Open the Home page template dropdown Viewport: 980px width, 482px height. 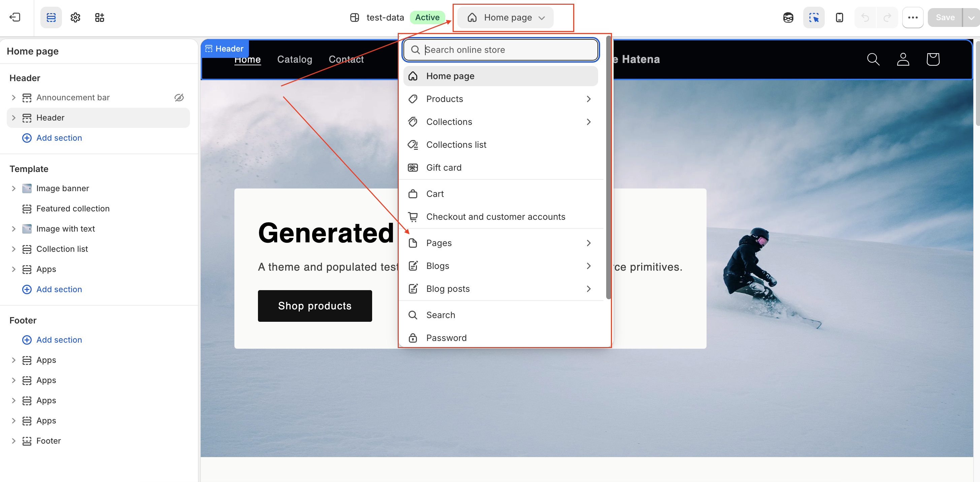pos(506,18)
